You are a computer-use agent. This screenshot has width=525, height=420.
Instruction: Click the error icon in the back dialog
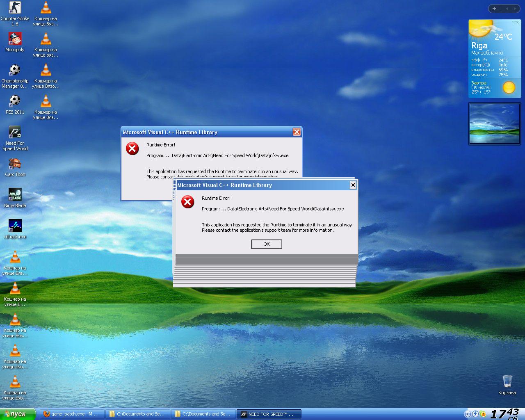(132, 148)
